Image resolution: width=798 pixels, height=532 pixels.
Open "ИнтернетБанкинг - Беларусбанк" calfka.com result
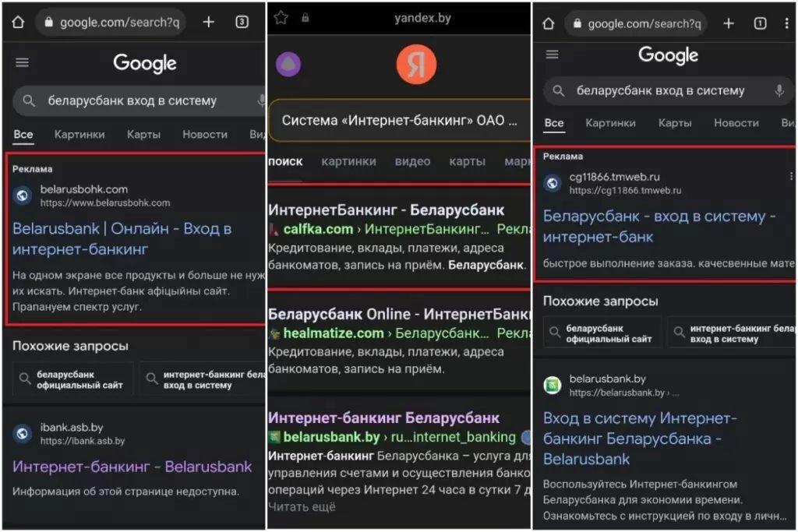(x=386, y=210)
